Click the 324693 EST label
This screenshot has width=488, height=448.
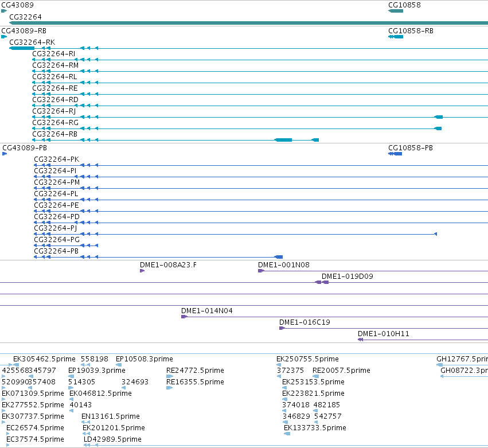pos(135,382)
